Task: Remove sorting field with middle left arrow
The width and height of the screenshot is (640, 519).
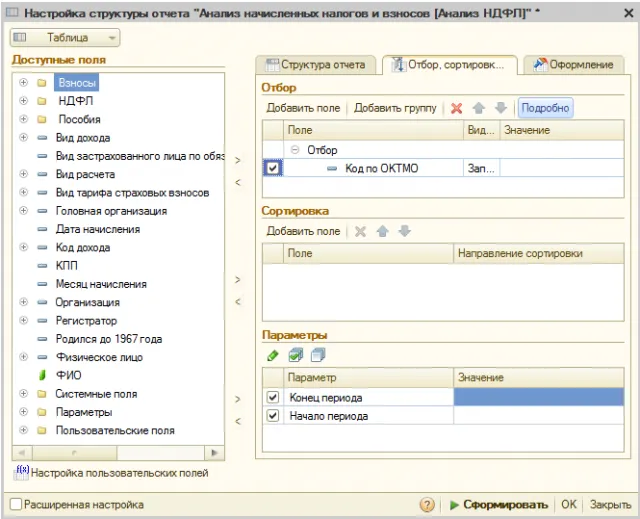Action: (x=238, y=302)
